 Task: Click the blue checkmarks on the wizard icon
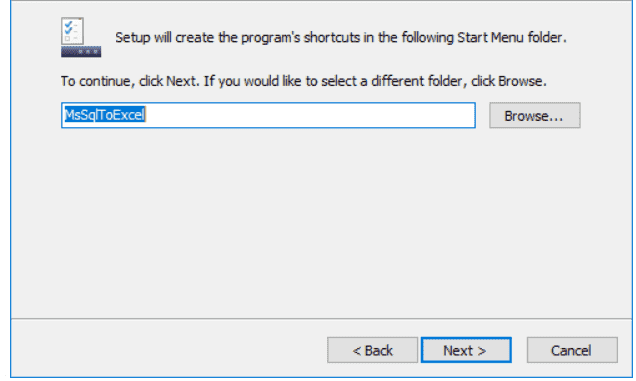click(x=69, y=28)
